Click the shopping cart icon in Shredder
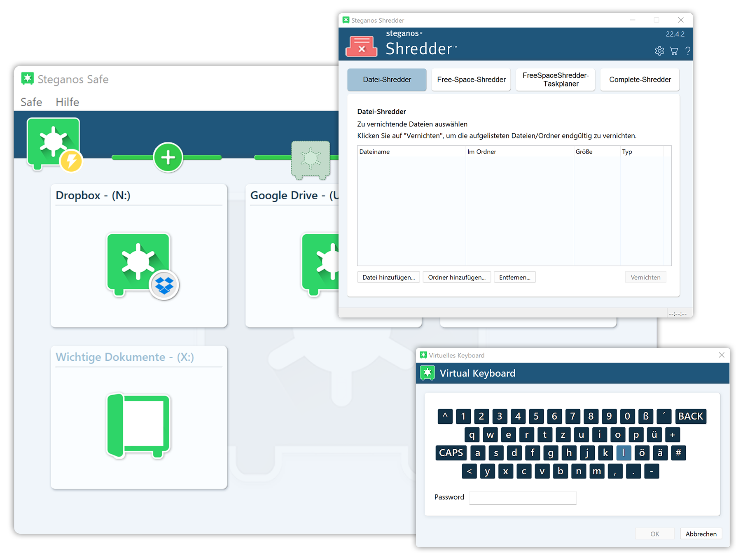This screenshot has height=560, width=743. point(674,51)
